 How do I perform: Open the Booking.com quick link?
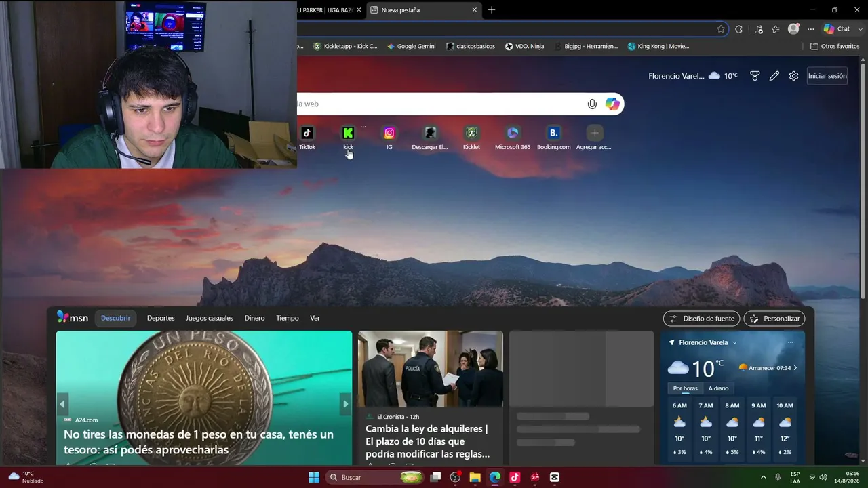[x=554, y=138]
